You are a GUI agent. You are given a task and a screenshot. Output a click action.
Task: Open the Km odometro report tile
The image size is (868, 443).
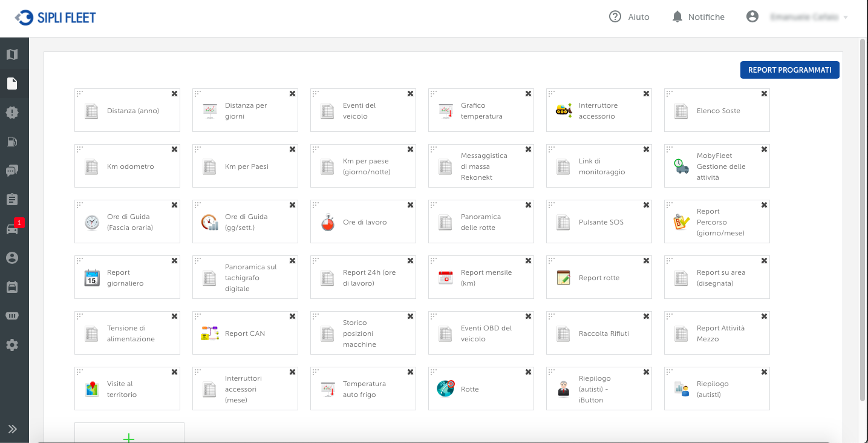[127, 165]
